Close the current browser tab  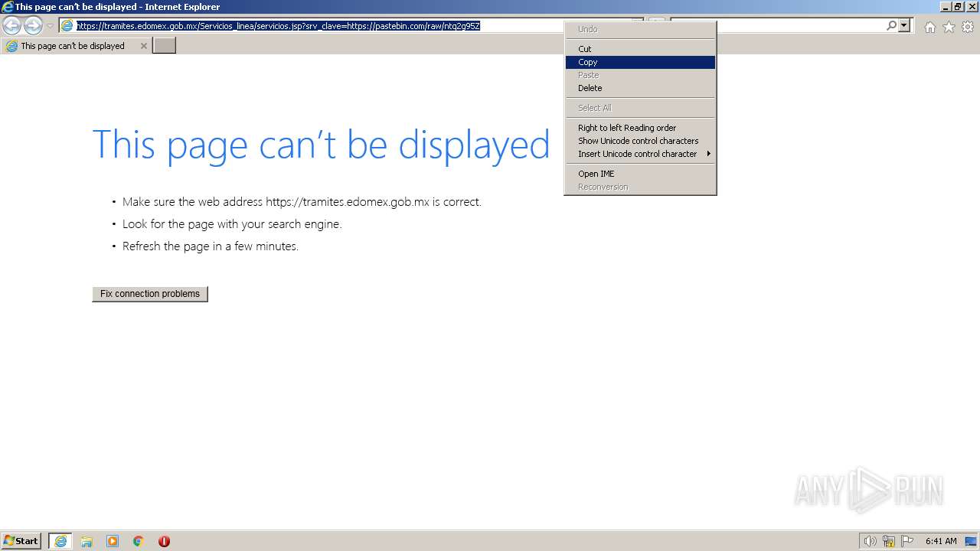click(143, 46)
